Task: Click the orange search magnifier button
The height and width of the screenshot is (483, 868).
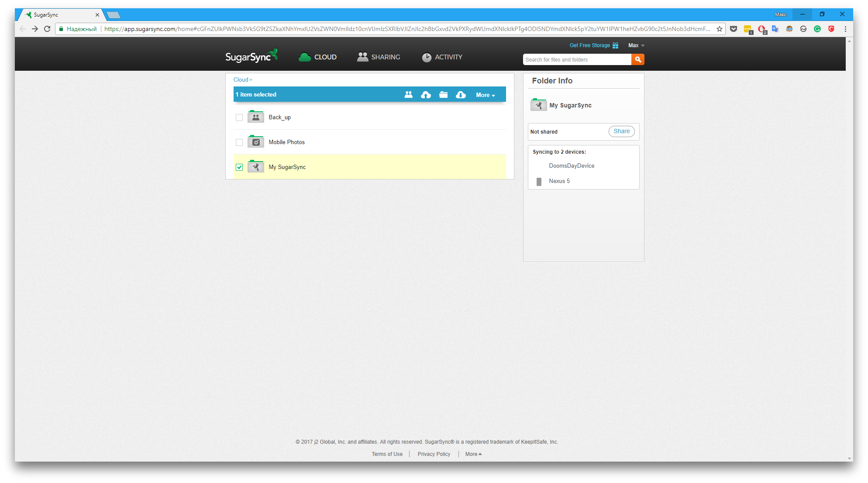Action: tap(638, 59)
